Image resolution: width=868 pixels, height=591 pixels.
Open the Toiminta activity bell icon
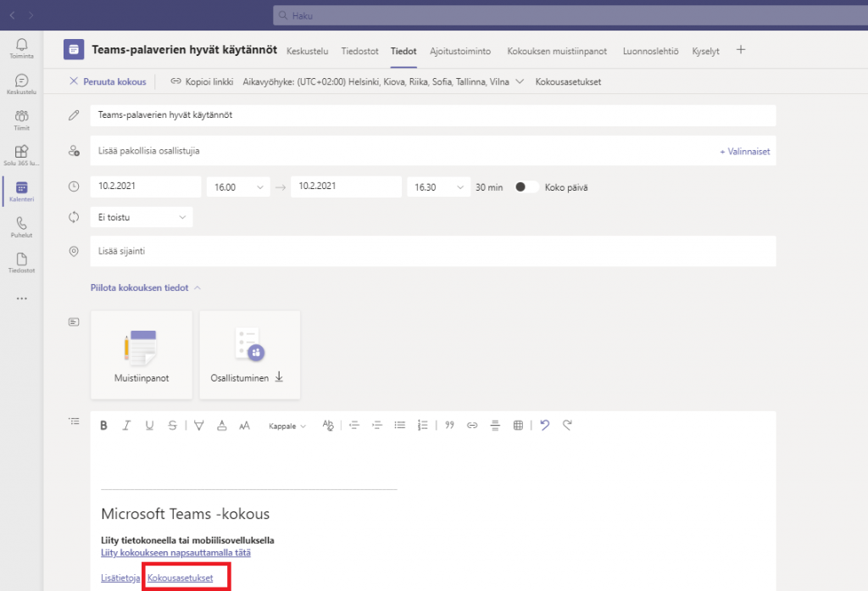tap(21, 48)
